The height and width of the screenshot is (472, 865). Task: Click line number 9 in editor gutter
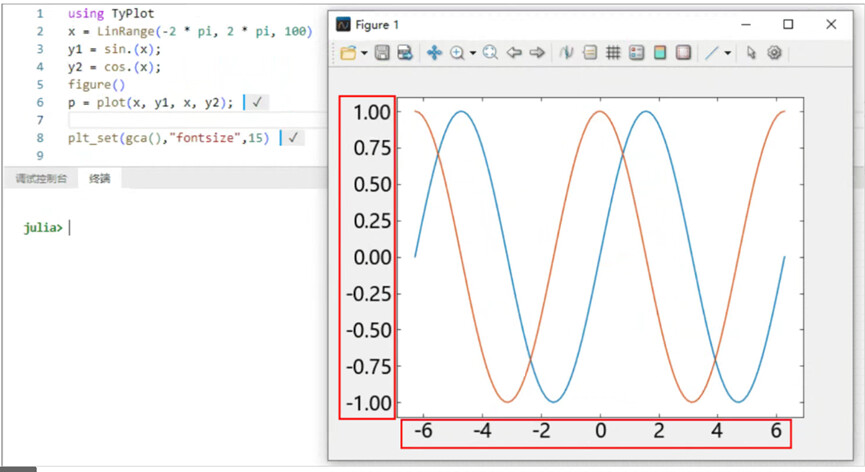click(x=40, y=155)
